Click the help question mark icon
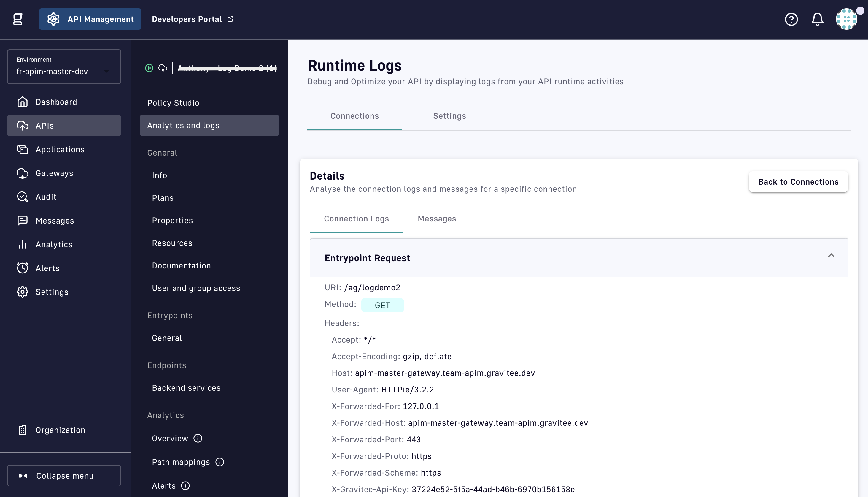The height and width of the screenshot is (497, 868). [x=791, y=19]
